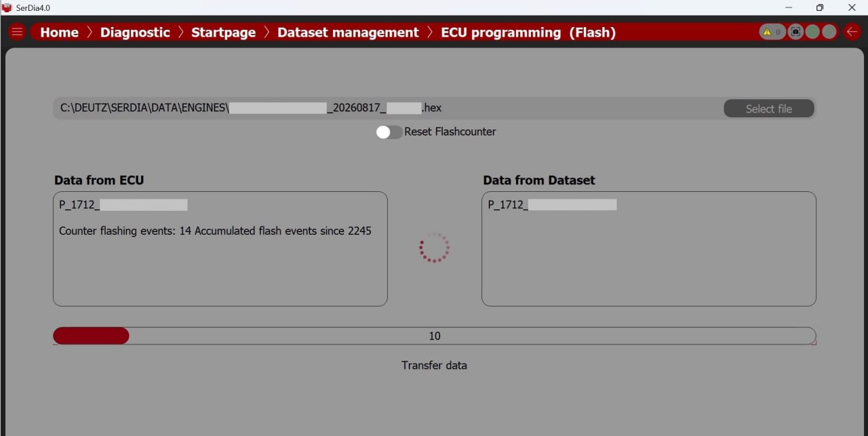Select ECU programming (Flash) breadcrumb

tap(528, 33)
